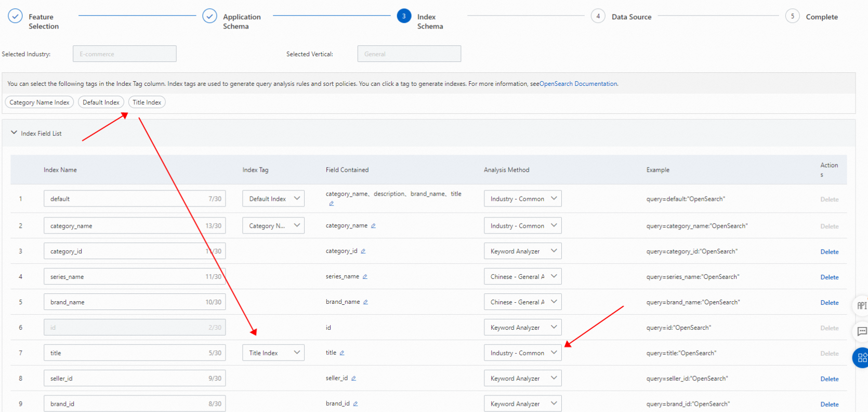Open Analysis Method dropdown for title index

pyautogui.click(x=523, y=353)
